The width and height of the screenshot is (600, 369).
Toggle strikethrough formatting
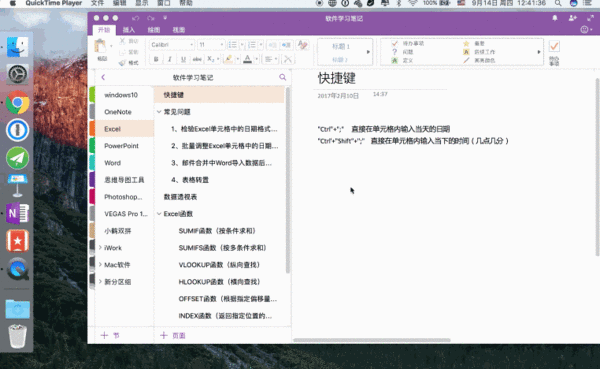(x=197, y=59)
